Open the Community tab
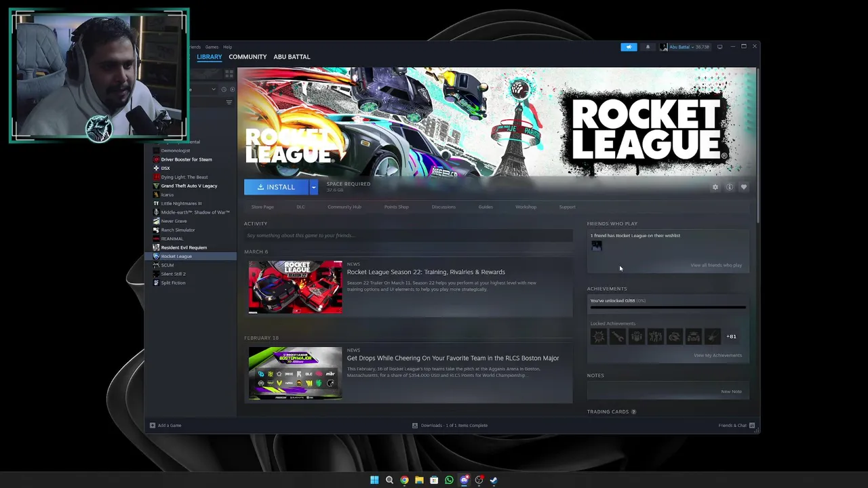The image size is (868, 488). pyautogui.click(x=248, y=57)
